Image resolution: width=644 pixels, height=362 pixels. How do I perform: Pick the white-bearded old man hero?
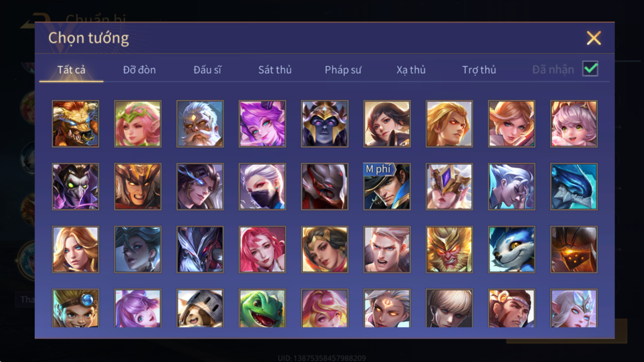tap(200, 124)
